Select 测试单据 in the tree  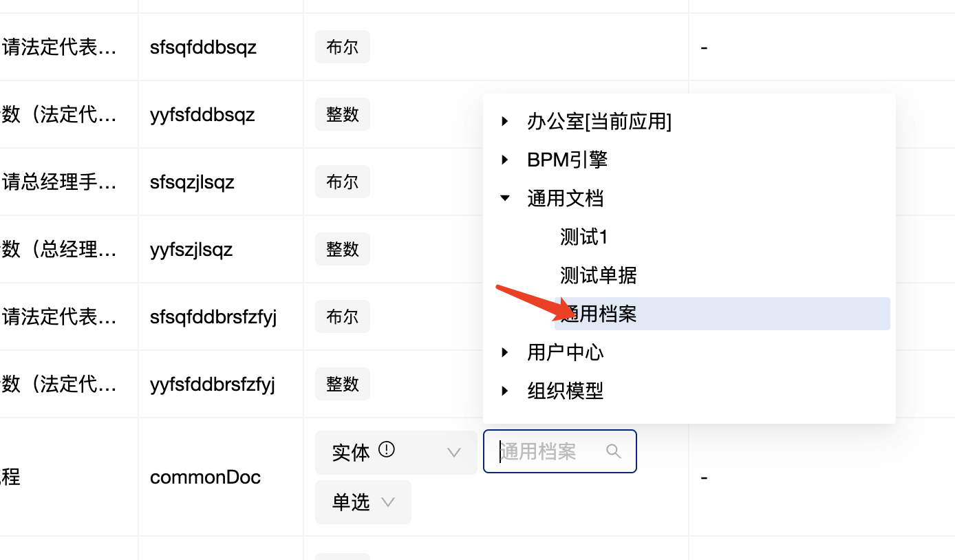point(598,276)
